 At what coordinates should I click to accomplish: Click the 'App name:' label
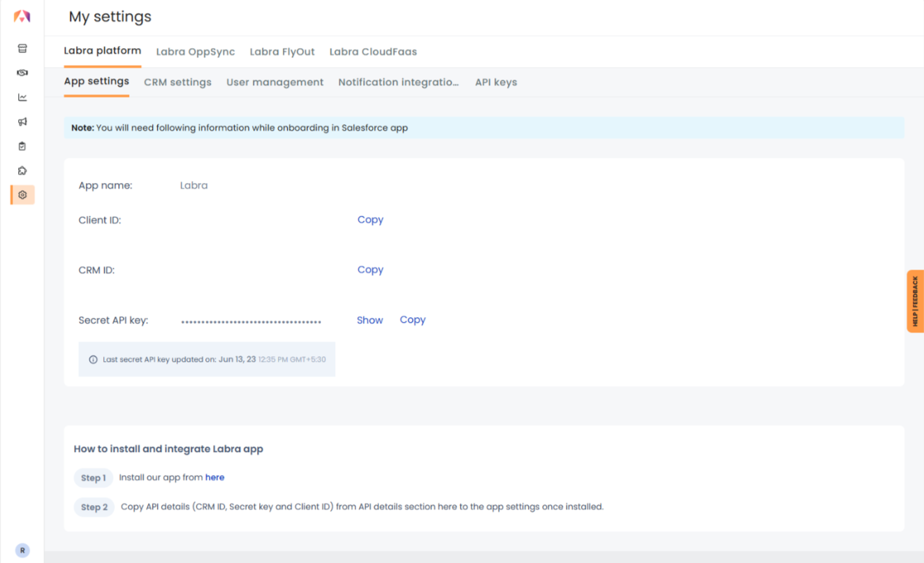click(x=105, y=185)
